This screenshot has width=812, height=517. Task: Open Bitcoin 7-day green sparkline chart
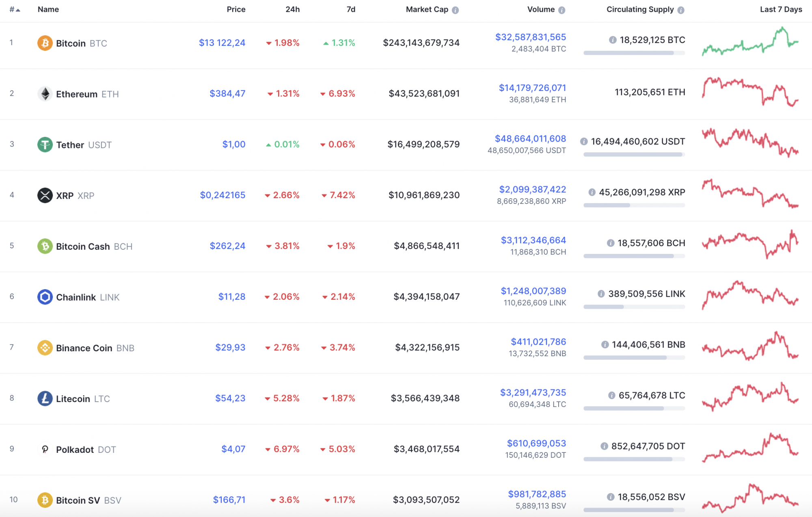tap(750, 41)
